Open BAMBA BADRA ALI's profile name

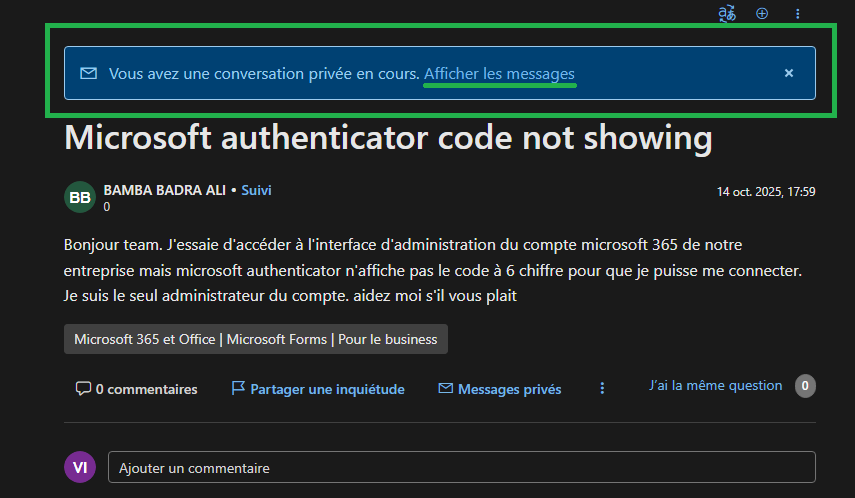(x=165, y=190)
